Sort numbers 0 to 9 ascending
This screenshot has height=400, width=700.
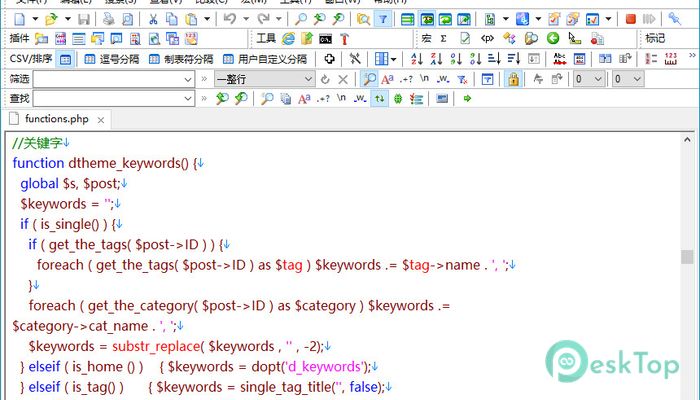pyautogui.click(x=456, y=58)
